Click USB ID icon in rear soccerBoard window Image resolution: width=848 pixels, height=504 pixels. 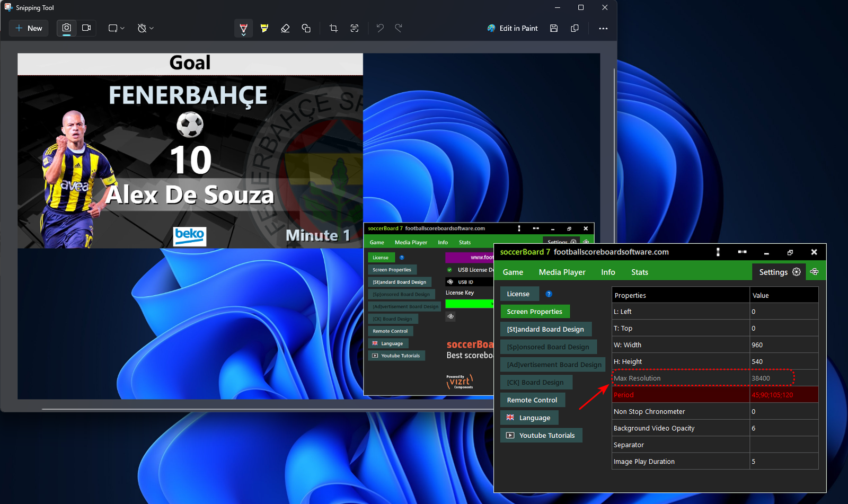click(450, 282)
